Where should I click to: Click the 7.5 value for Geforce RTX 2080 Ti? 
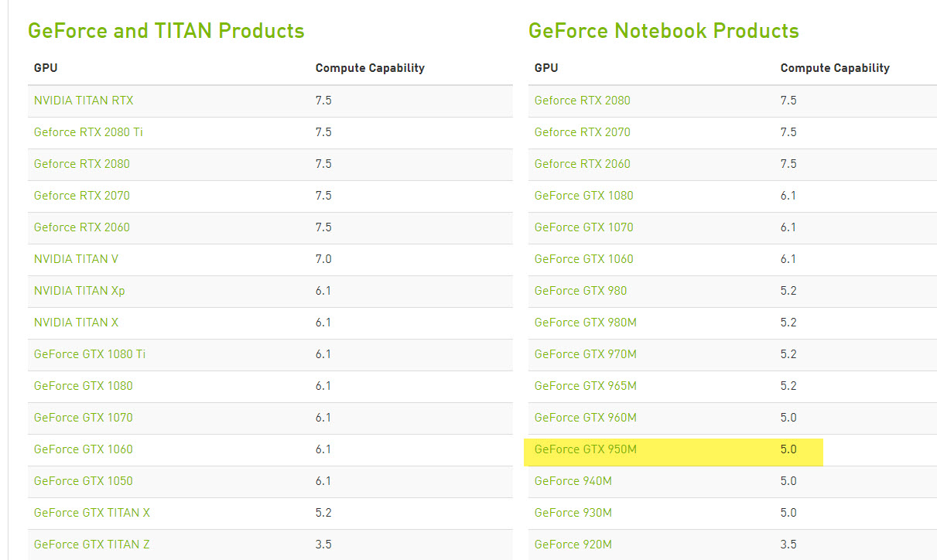323,132
